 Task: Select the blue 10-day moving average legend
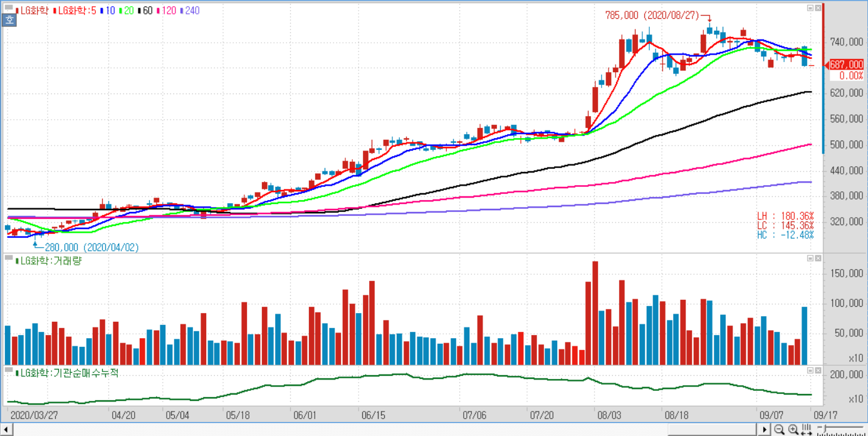tap(108, 11)
